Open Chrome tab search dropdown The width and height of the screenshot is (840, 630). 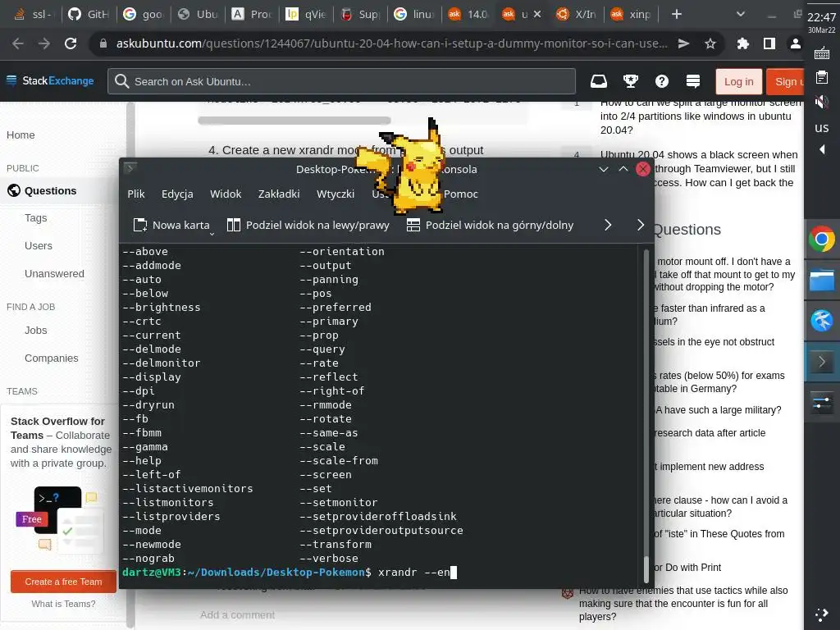[741, 15]
